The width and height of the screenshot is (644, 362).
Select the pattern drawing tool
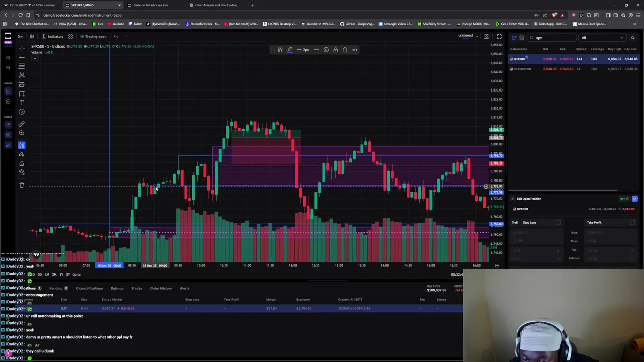click(22, 75)
